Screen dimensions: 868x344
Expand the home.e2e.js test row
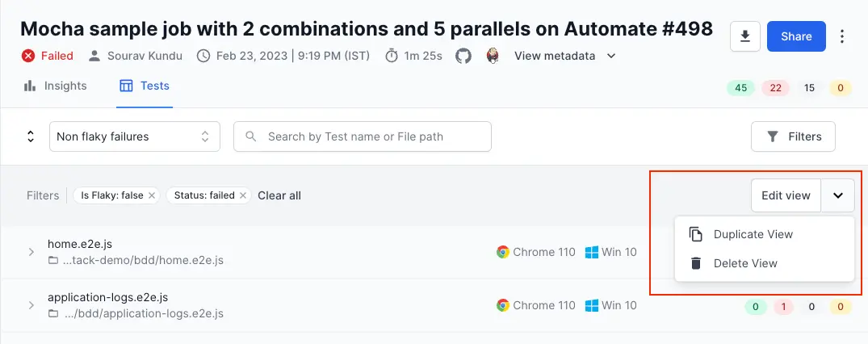pos(31,252)
